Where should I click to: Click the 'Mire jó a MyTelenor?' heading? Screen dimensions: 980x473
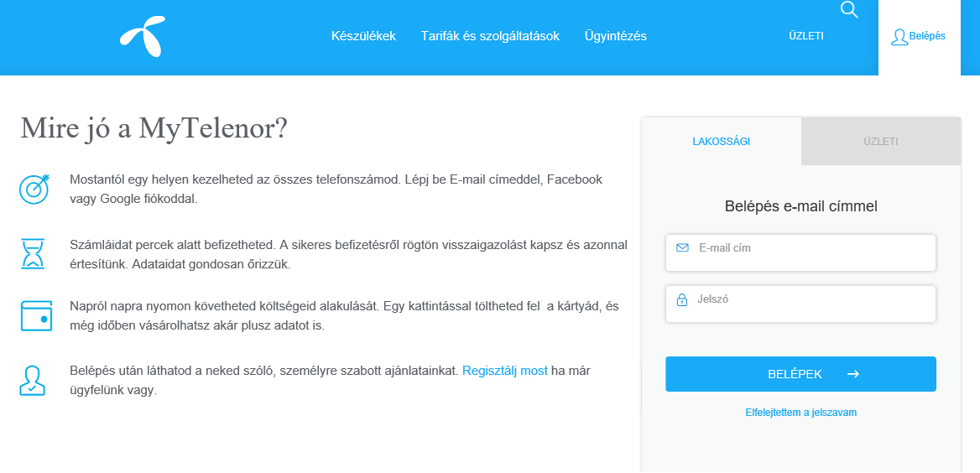tap(154, 129)
